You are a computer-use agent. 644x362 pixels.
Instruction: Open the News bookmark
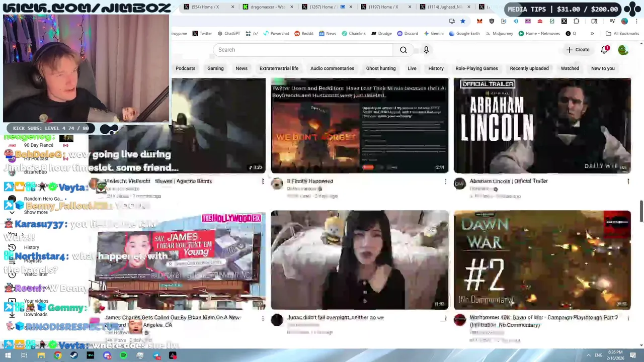[328, 34]
